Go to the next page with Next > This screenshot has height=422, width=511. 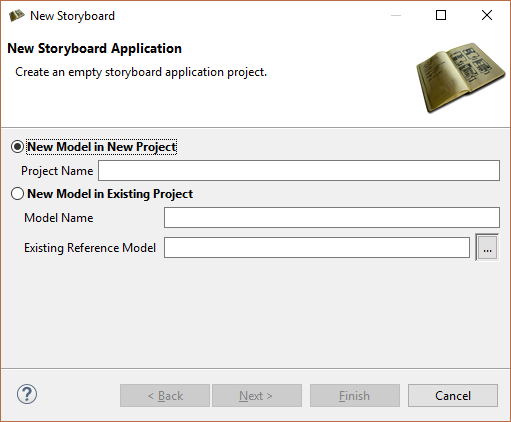click(x=257, y=396)
